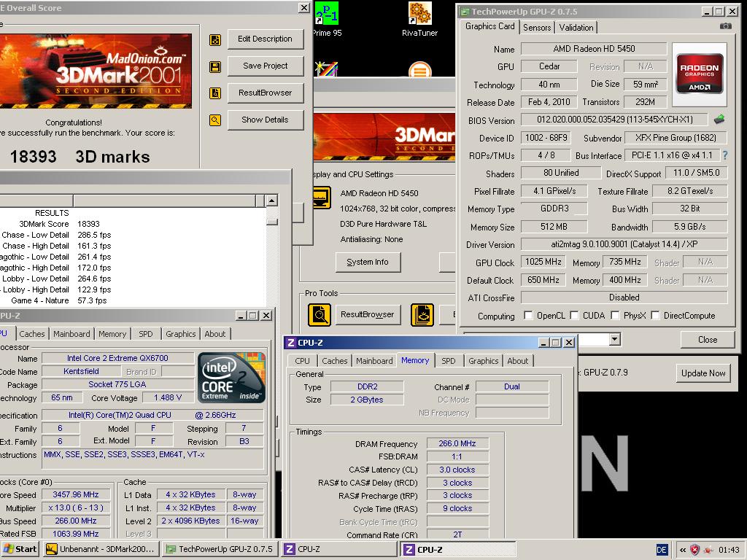The height and width of the screenshot is (560, 747).
Task: Click the Edit Description button
Action: (x=266, y=39)
